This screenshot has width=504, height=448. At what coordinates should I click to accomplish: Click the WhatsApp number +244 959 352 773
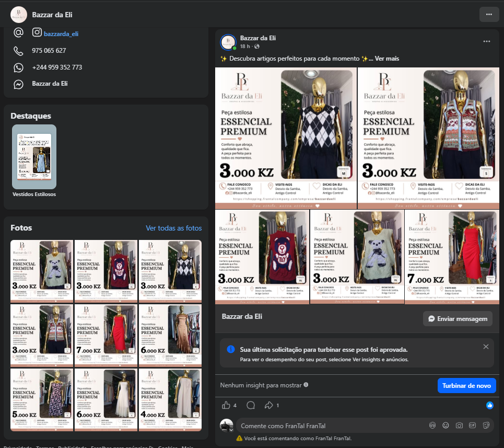coord(57,67)
